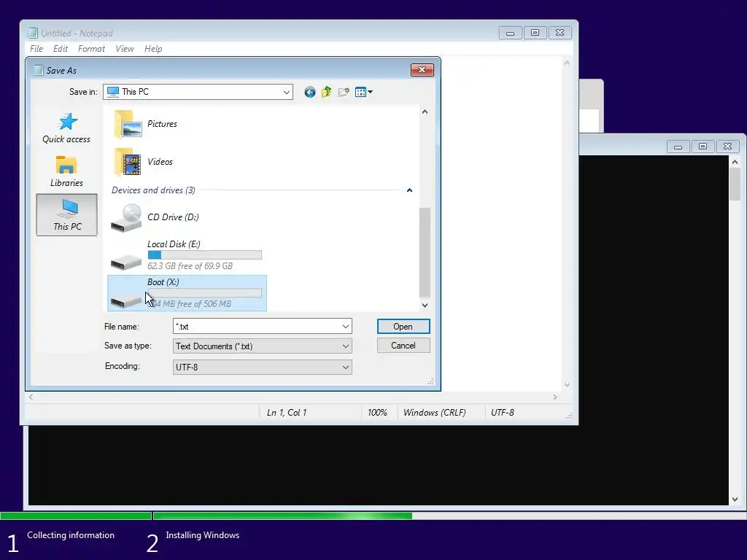Go back using the blue arrow icon
This screenshot has width=747, height=560.
tap(309, 92)
